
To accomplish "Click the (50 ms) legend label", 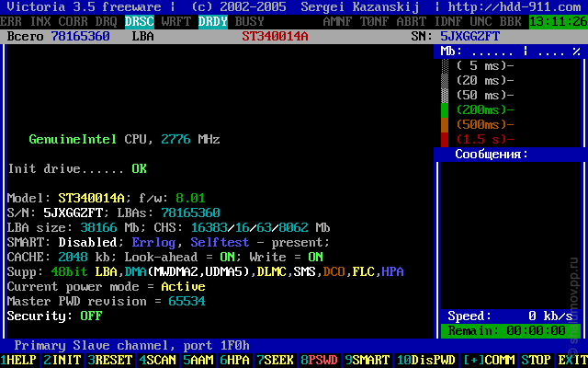I will [485, 96].
